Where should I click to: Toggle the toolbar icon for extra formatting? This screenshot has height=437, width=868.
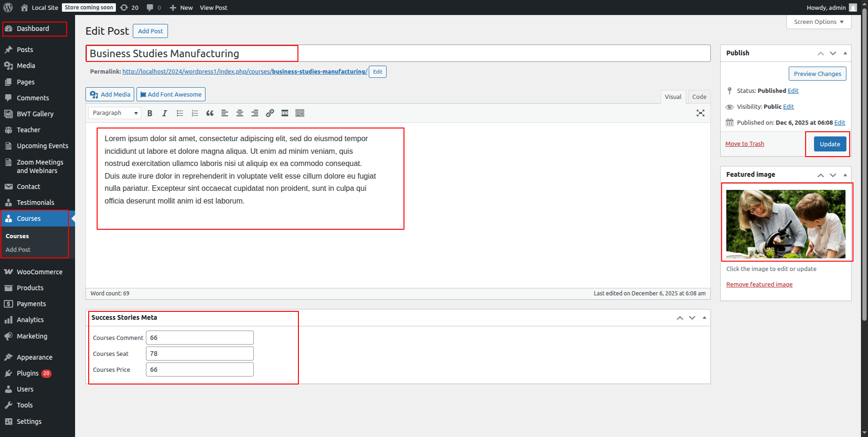[300, 113]
